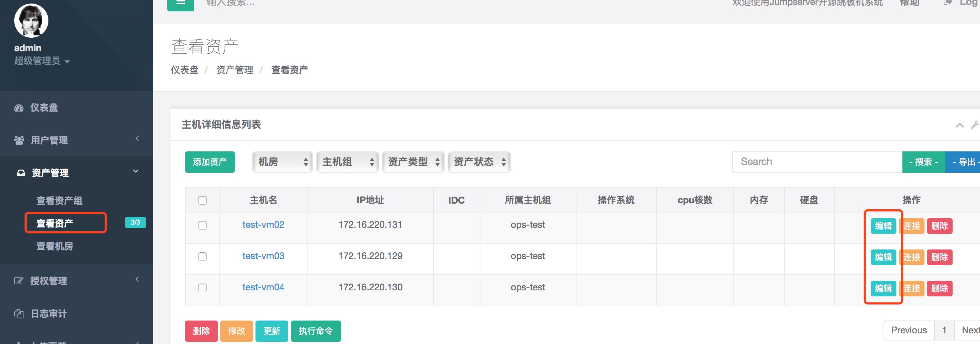Click the log audit files icon

click(x=19, y=313)
